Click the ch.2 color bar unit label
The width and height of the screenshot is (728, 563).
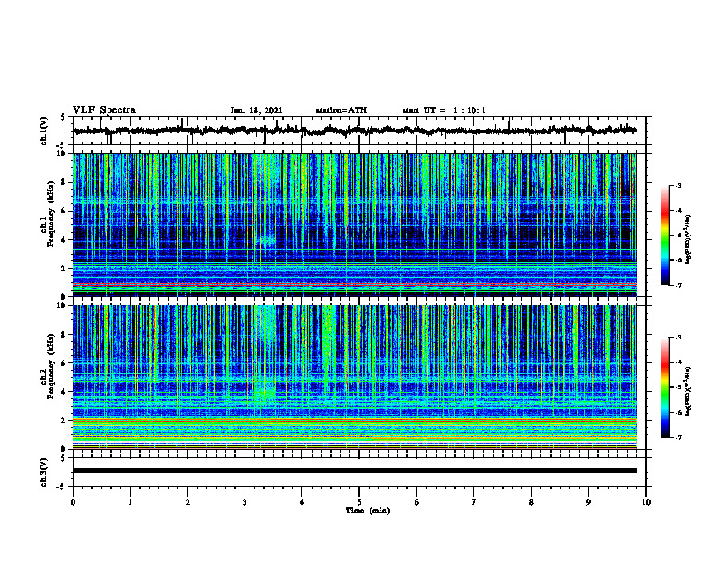point(688,391)
